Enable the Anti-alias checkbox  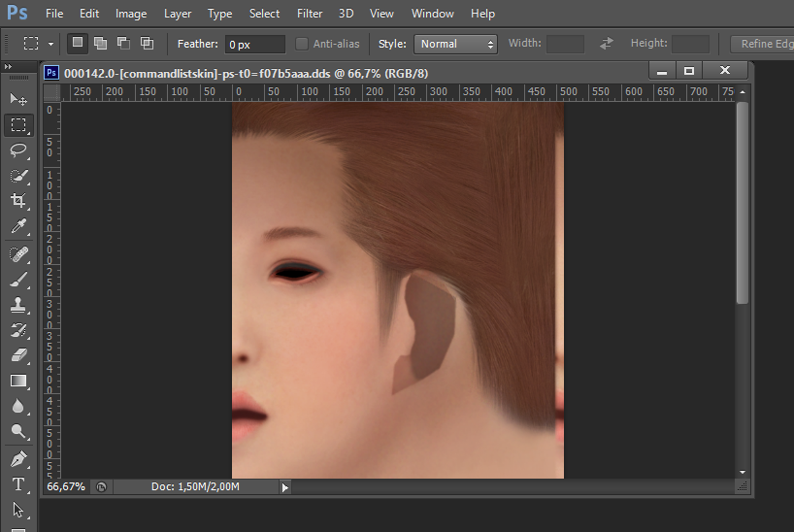coord(301,44)
